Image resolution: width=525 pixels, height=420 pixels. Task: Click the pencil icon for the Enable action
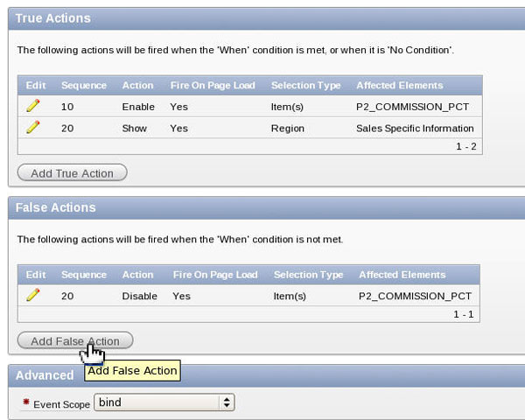[33, 106]
